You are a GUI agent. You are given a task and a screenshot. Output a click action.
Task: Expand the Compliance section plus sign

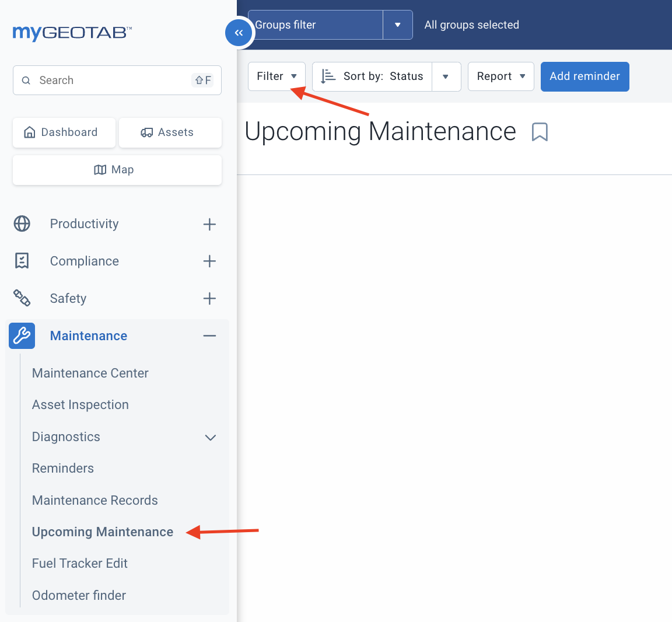pyautogui.click(x=209, y=261)
